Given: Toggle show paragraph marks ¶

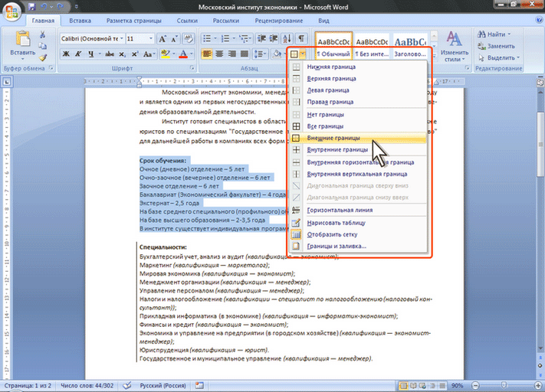Looking at the screenshot, I should [x=301, y=38].
